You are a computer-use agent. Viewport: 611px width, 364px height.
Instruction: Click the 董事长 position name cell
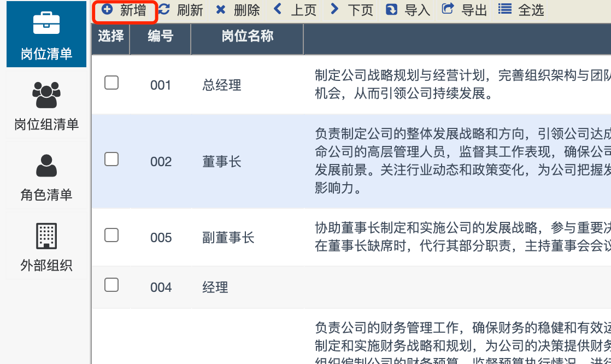(222, 162)
